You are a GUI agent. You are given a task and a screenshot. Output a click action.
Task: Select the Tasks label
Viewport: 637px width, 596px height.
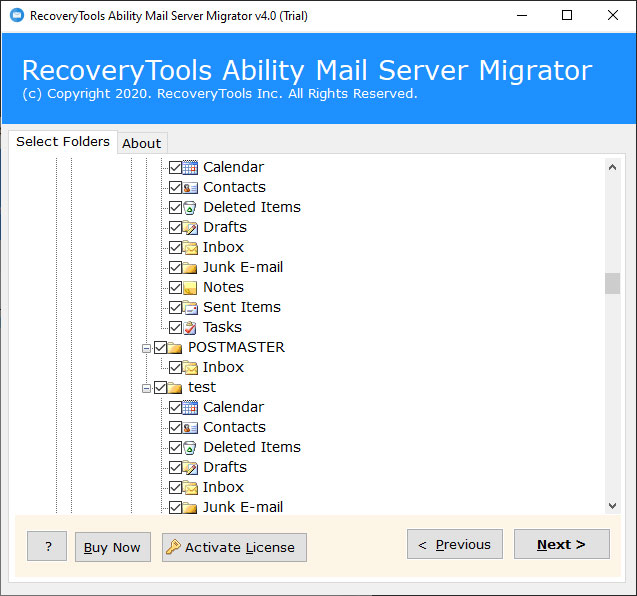pyautogui.click(x=222, y=327)
